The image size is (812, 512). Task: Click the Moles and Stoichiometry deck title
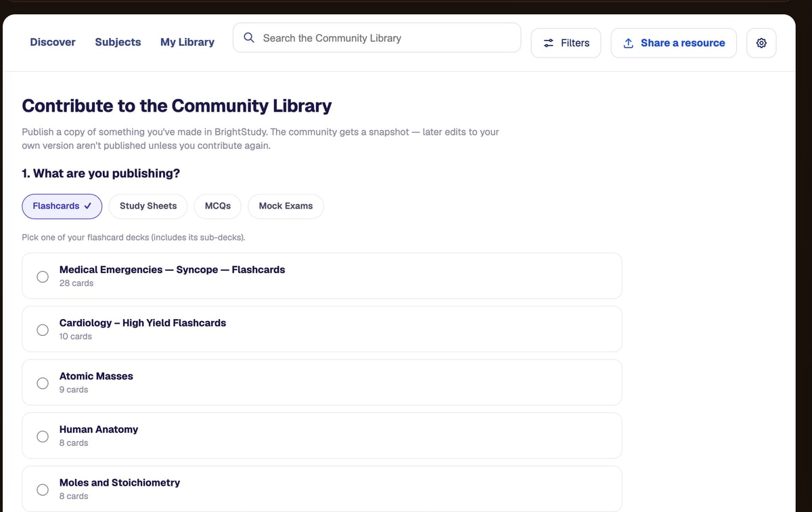(x=120, y=483)
